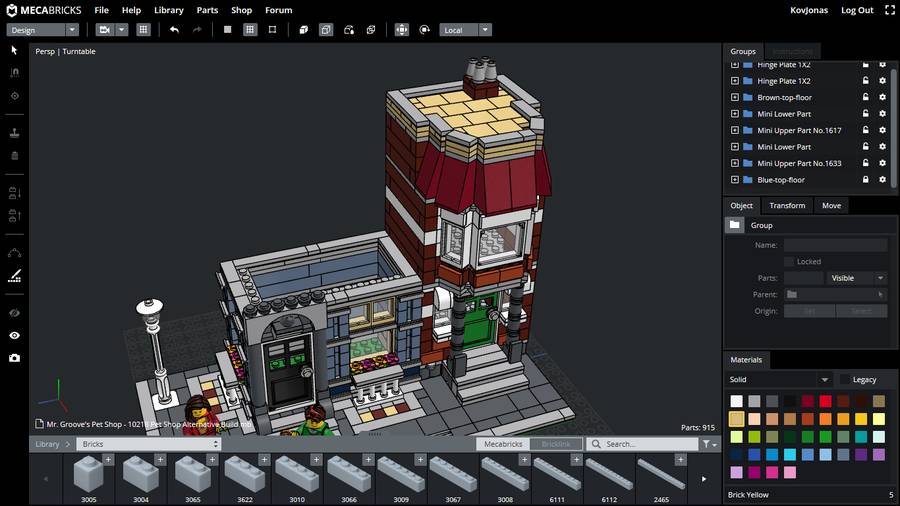Pick the white color swatch
The image size is (900, 506).
pyautogui.click(x=736, y=401)
